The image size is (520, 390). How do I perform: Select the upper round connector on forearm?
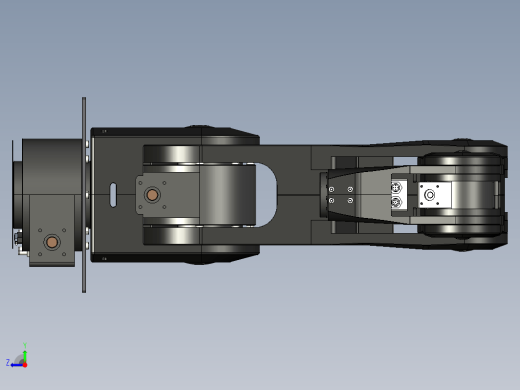[396, 188]
